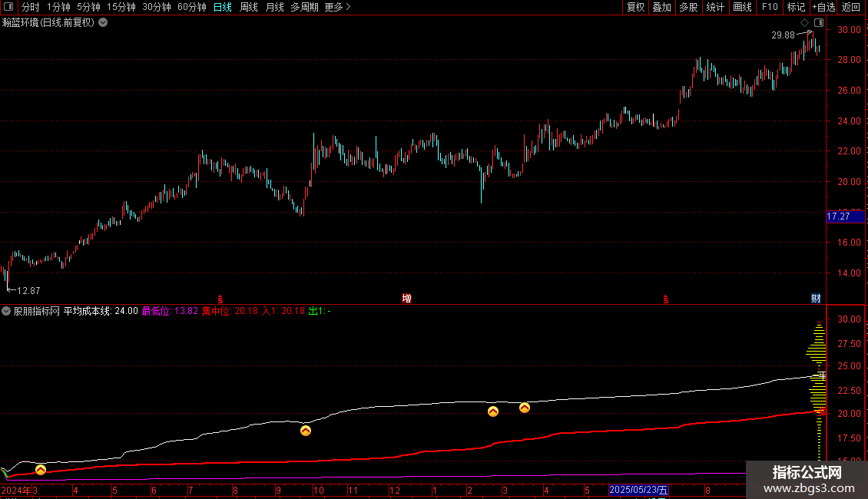Click the $ marker near July 2025

(x=666, y=299)
